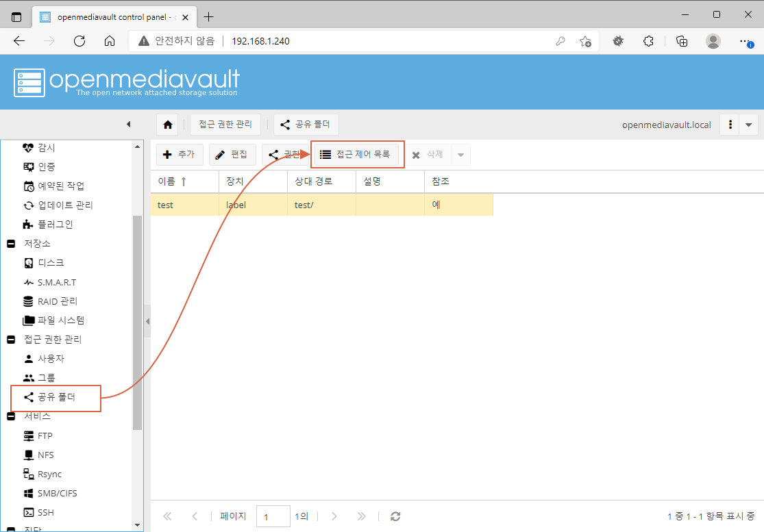Open the 그룹 groups item
Viewport: 764px width, 532px height.
(40, 378)
